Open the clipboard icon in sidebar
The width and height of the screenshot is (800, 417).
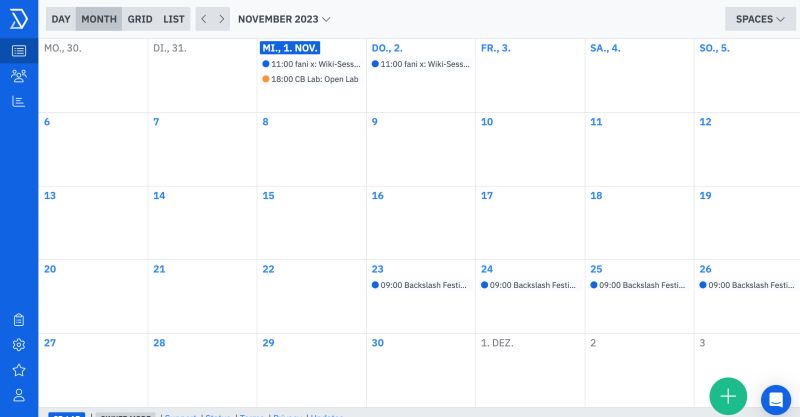point(18,320)
